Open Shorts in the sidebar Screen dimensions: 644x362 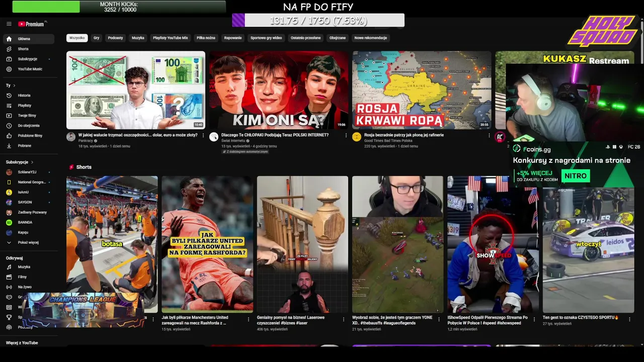(23, 49)
